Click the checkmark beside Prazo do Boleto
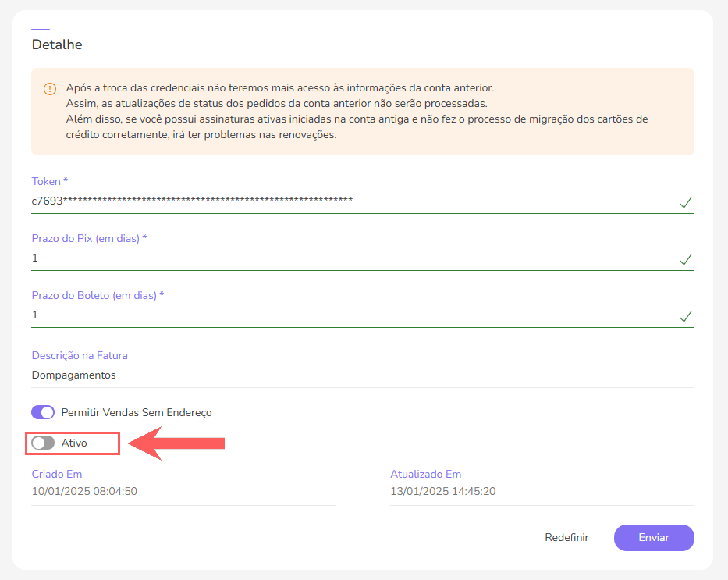The image size is (728, 580). (x=685, y=316)
